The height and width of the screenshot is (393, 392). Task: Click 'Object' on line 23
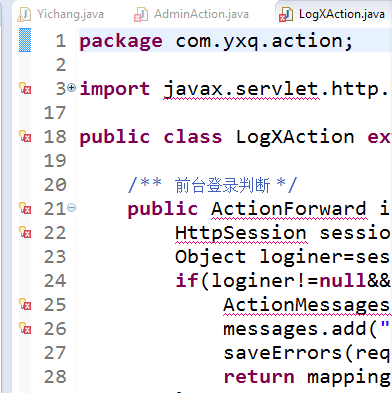[x=211, y=257]
